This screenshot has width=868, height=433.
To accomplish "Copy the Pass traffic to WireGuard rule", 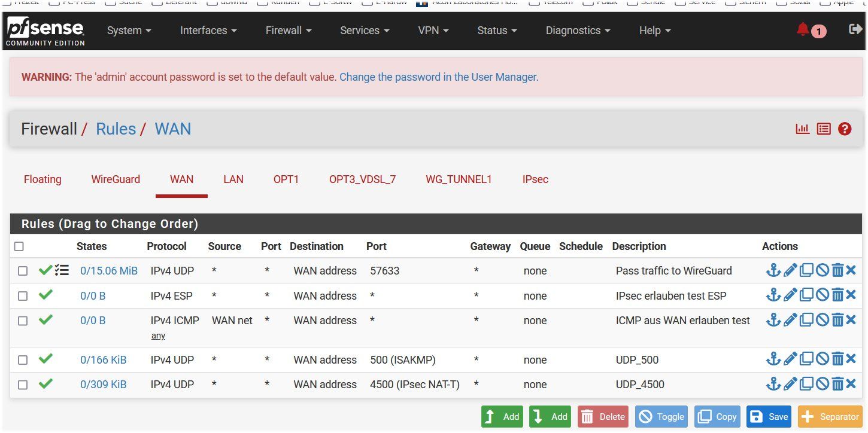I will 806,270.
